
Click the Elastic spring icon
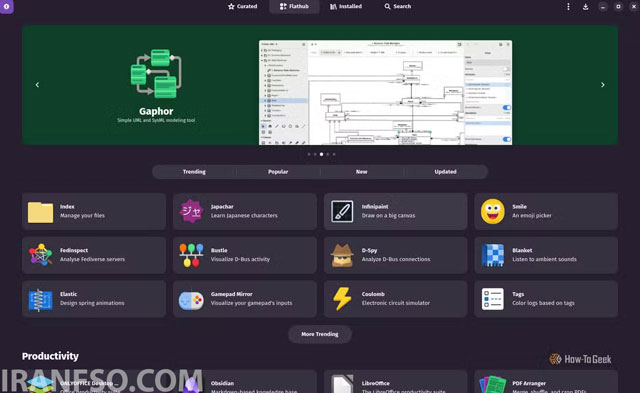(40, 300)
